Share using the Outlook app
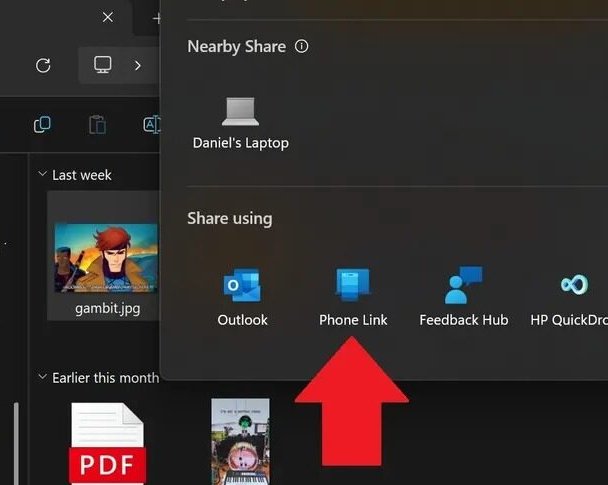The image size is (608, 485). [x=242, y=298]
